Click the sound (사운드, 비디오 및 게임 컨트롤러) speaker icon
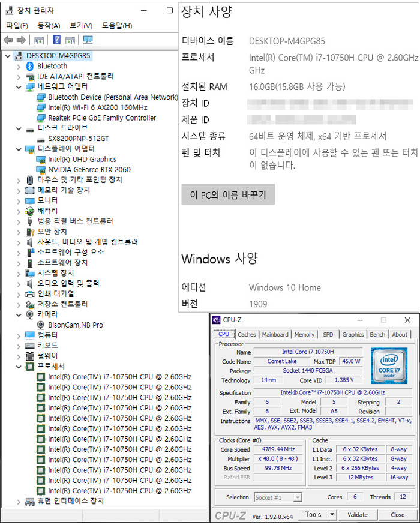The height and width of the screenshot is (525, 420). [x=30, y=242]
